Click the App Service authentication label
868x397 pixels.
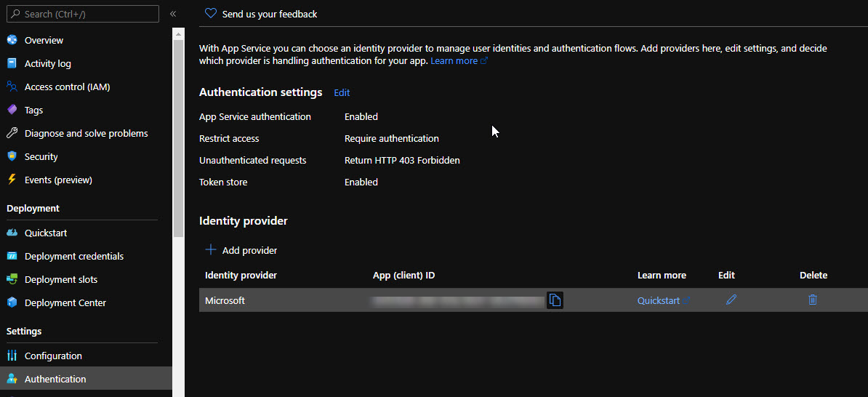click(x=254, y=117)
